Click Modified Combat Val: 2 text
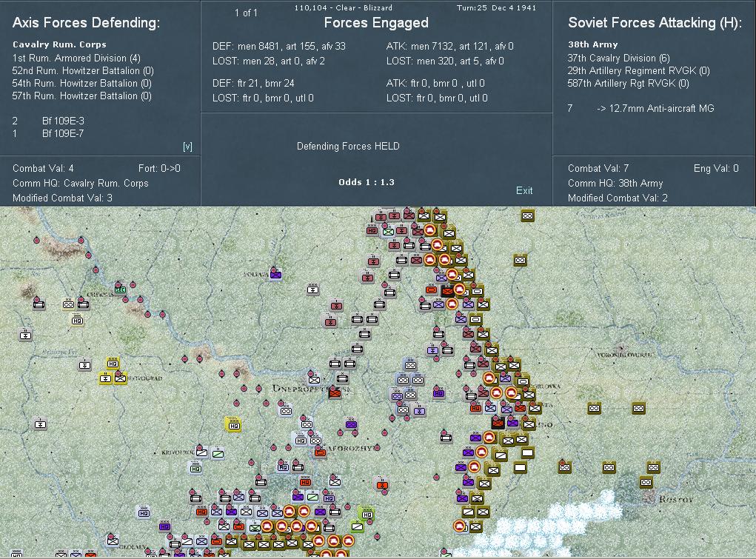 click(618, 198)
